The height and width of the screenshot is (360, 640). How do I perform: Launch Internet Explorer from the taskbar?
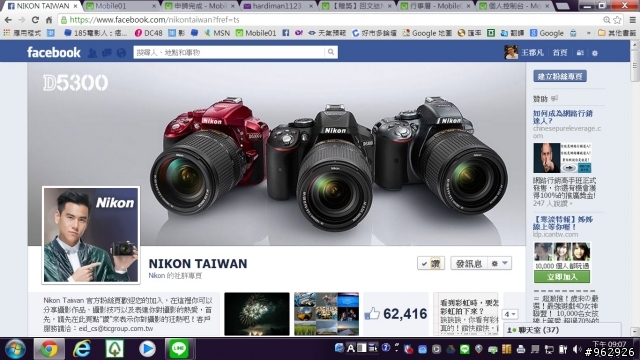coord(82,349)
